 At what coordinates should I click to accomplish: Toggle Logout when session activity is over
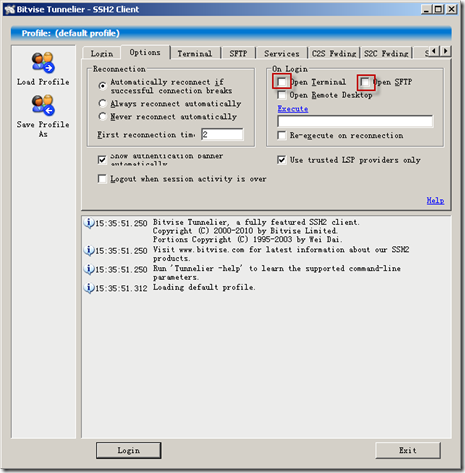pyautogui.click(x=102, y=179)
